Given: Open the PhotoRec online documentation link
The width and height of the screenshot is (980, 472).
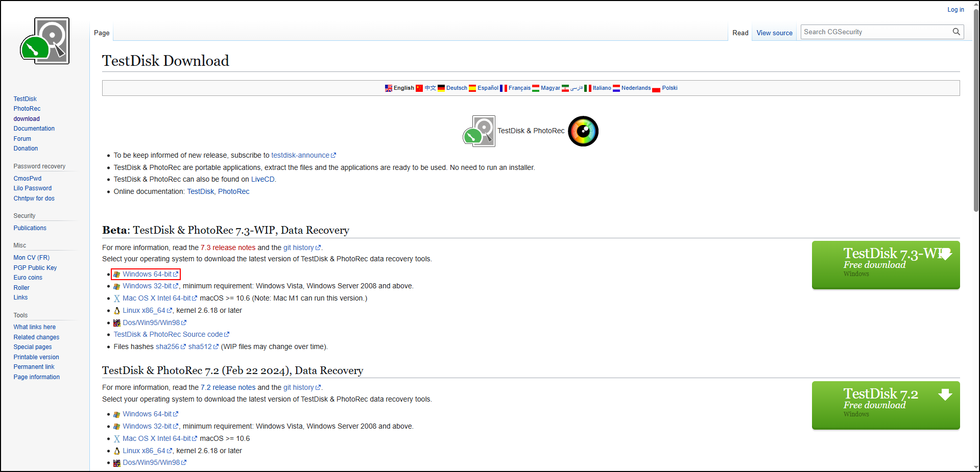Looking at the screenshot, I should point(234,191).
